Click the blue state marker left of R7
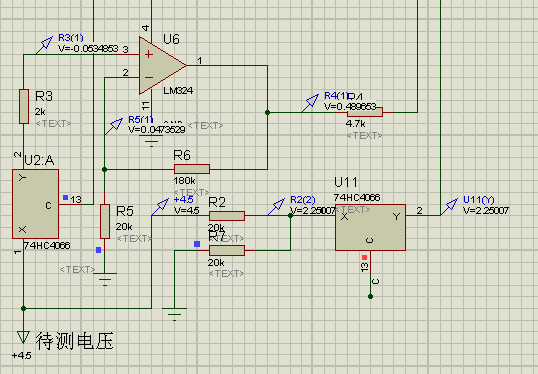The image size is (538, 374). [197, 244]
